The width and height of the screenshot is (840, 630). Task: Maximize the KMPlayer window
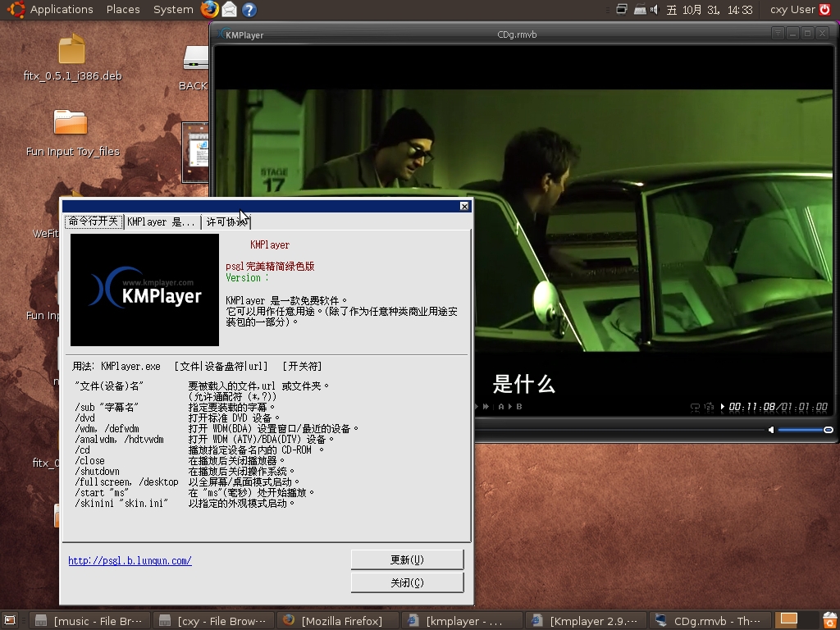tap(808, 33)
